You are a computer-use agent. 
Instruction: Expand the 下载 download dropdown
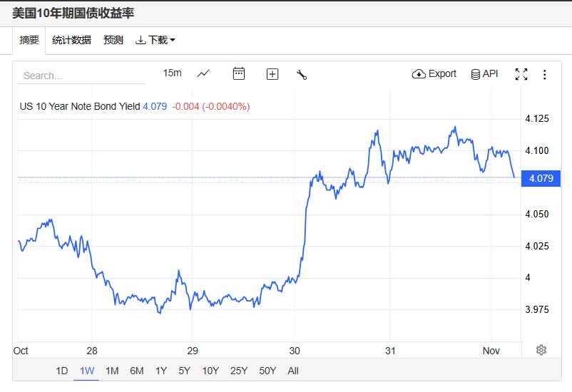[x=155, y=40]
